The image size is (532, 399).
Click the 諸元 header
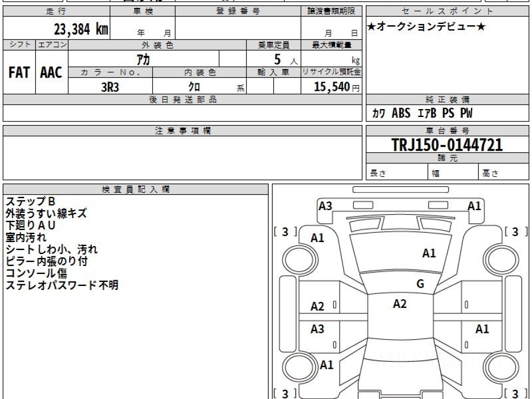pos(447,158)
